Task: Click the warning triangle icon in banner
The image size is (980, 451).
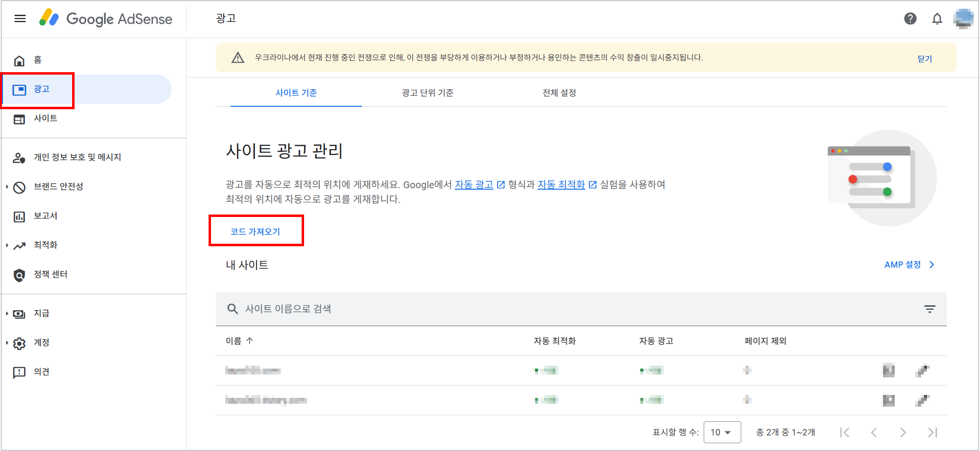Action: pos(238,58)
